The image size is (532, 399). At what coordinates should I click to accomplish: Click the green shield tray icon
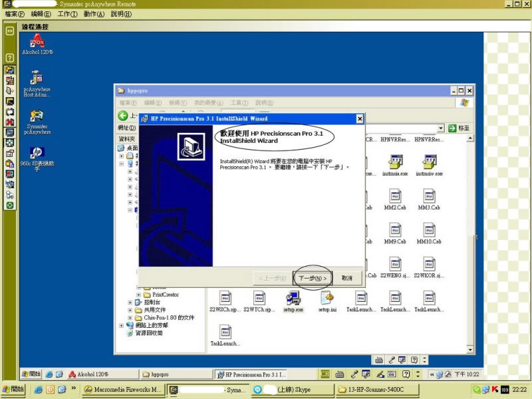[x=477, y=390]
